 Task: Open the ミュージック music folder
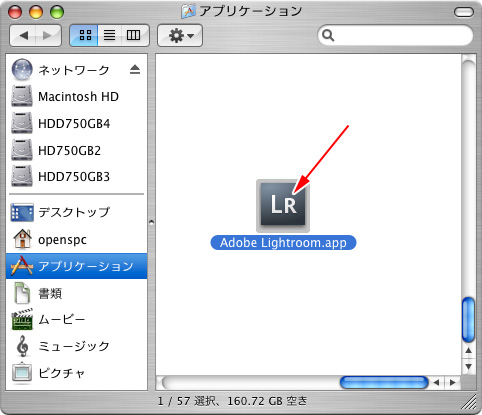click(x=76, y=346)
